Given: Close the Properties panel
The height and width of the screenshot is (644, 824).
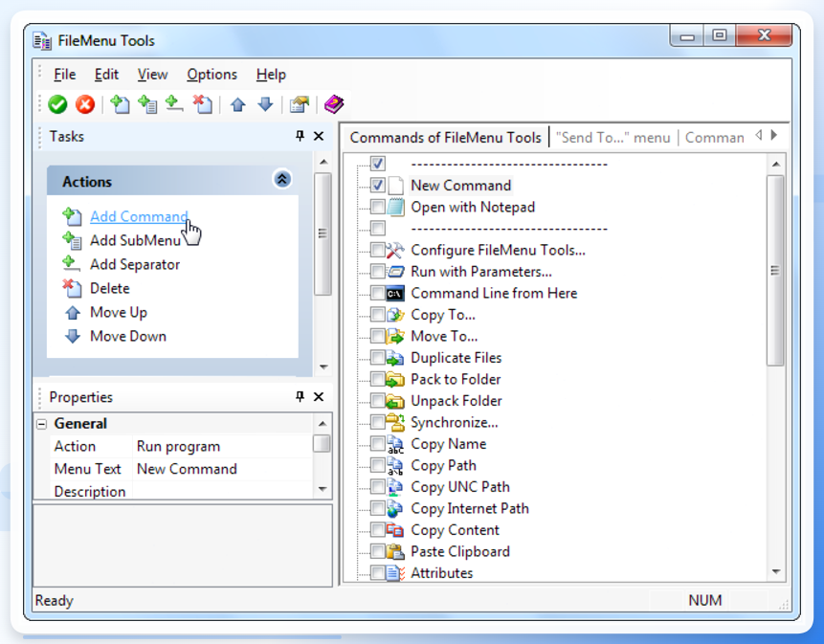Looking at the screenshot, I should click(319, 396).
